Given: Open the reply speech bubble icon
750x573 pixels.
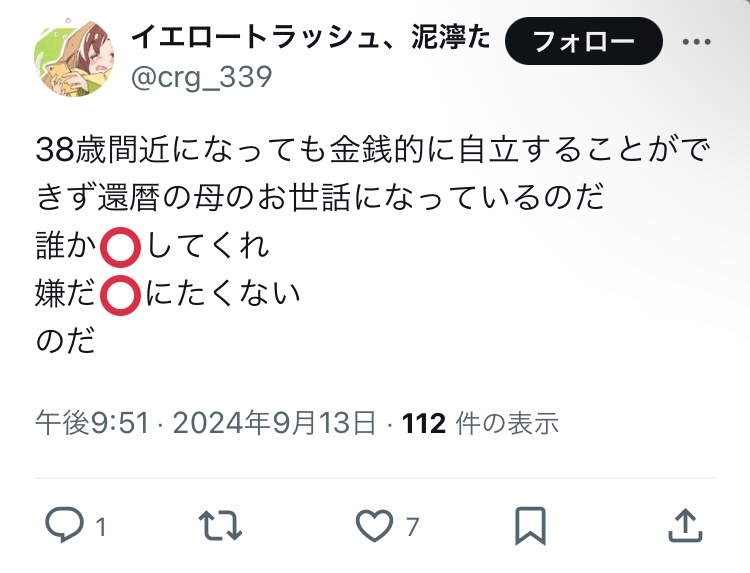Looking at the screenshot, I should [65, 525].
